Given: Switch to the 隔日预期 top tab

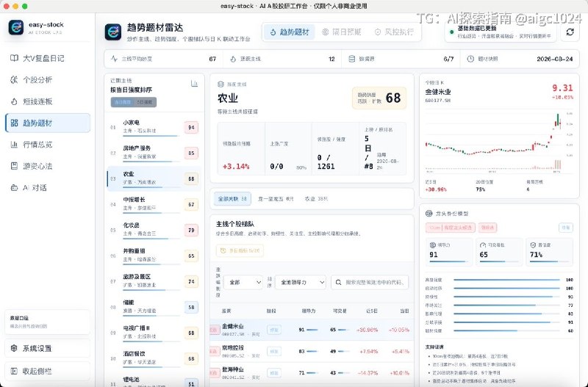Looking at the screenshot, I should pyautogui.click(x=342, y=32).
